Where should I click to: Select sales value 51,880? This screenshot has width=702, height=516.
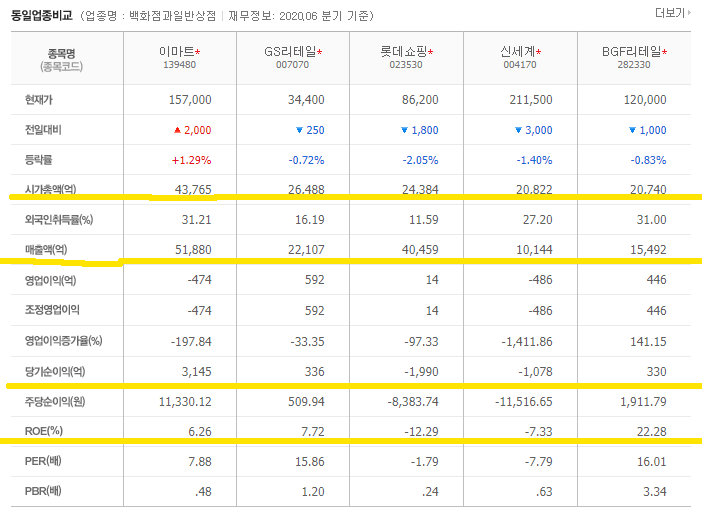(193, 250)
